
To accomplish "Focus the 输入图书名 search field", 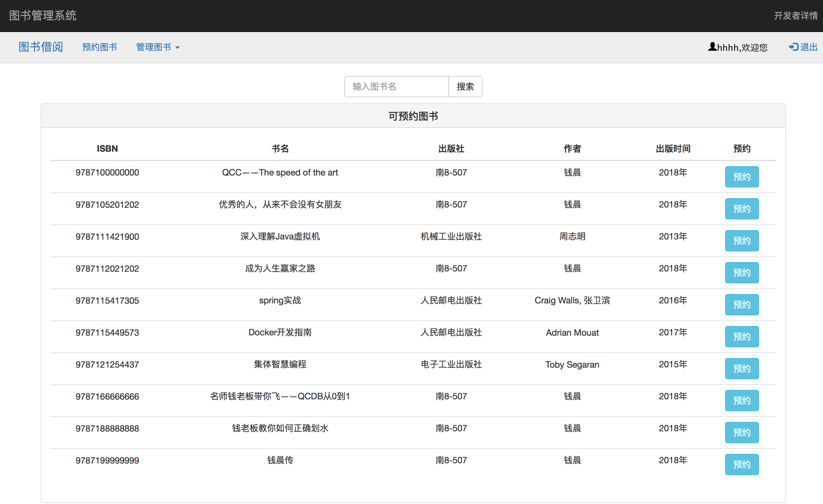I will coord(396,87).
